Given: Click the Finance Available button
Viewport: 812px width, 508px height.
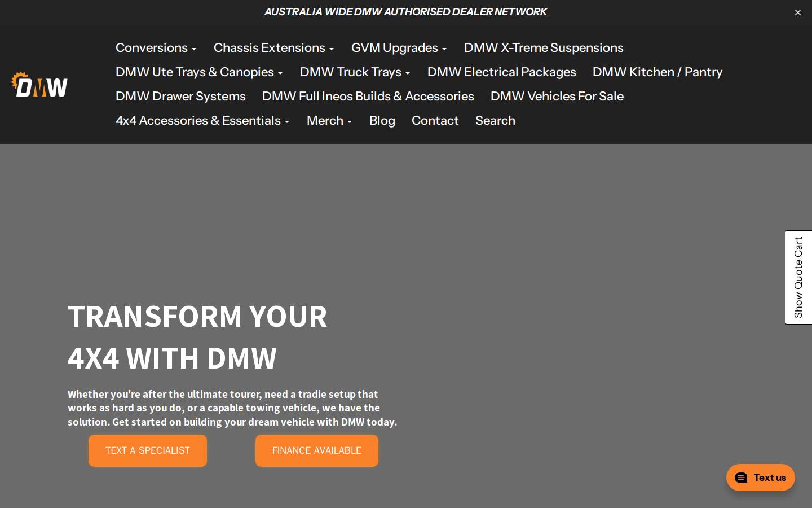Looking at the screenshot, I should (x=317, y=450).
